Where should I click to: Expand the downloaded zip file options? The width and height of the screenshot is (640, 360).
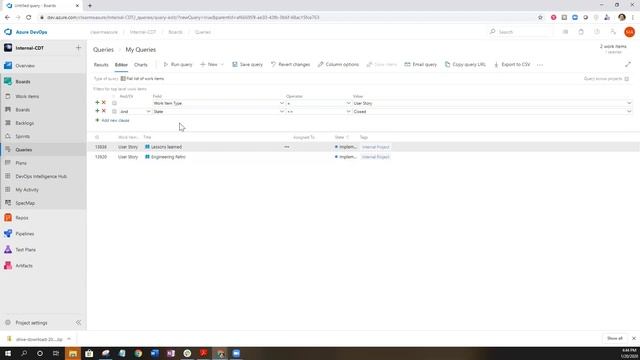pos(69,339)
